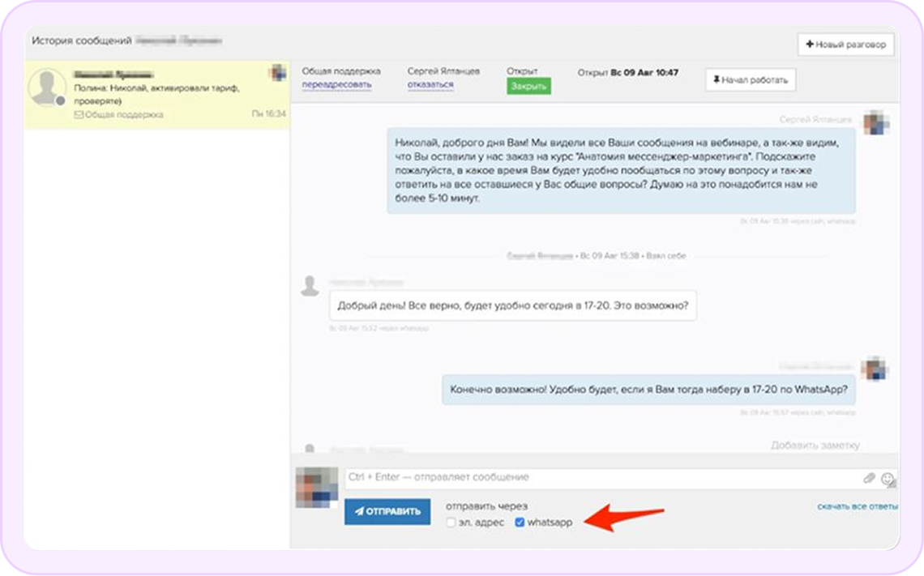Click Добавить заметку
The height and width of the screenshot is (576, 924).
[815, 445]
